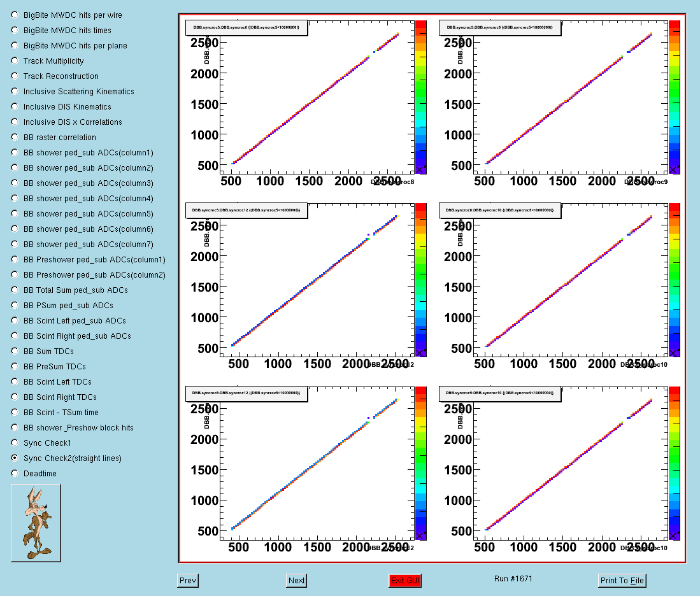Click syncroc5 vs syncroc12 plot title box
This screenshot has width=700, height=596.
coord(246,211)
